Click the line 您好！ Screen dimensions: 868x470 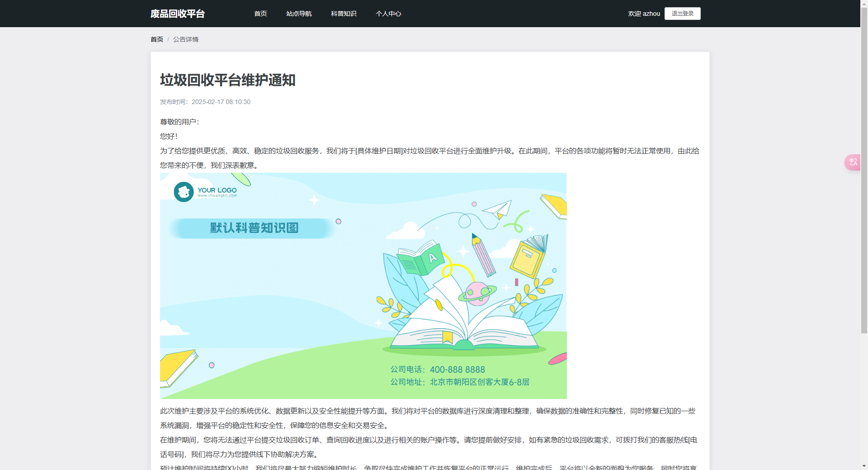(x=169, y=136)
